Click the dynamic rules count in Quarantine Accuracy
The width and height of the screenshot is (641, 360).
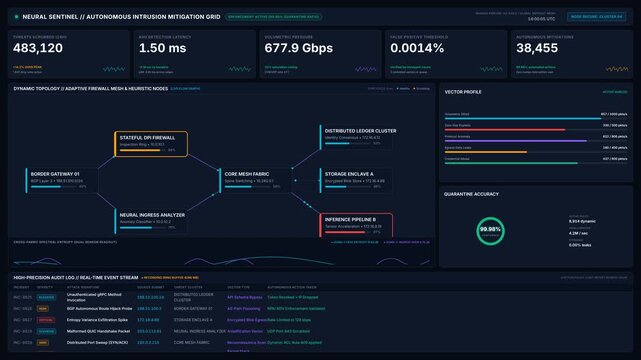click(582, 221)
